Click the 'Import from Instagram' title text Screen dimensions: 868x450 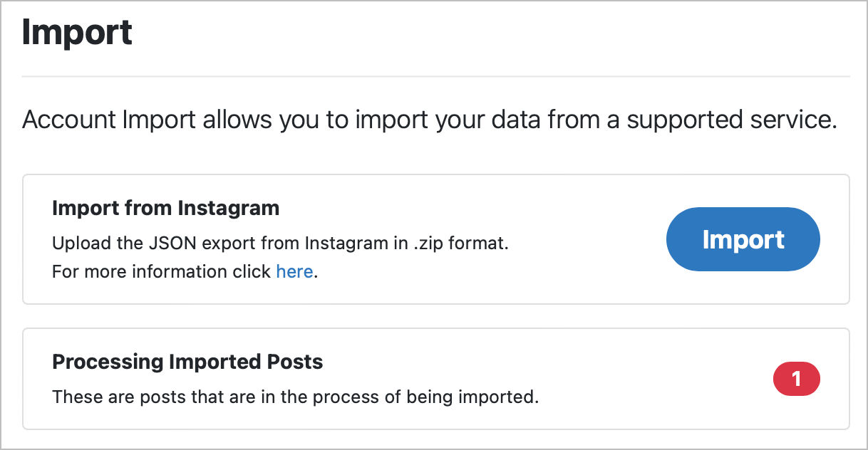(165, 208)
